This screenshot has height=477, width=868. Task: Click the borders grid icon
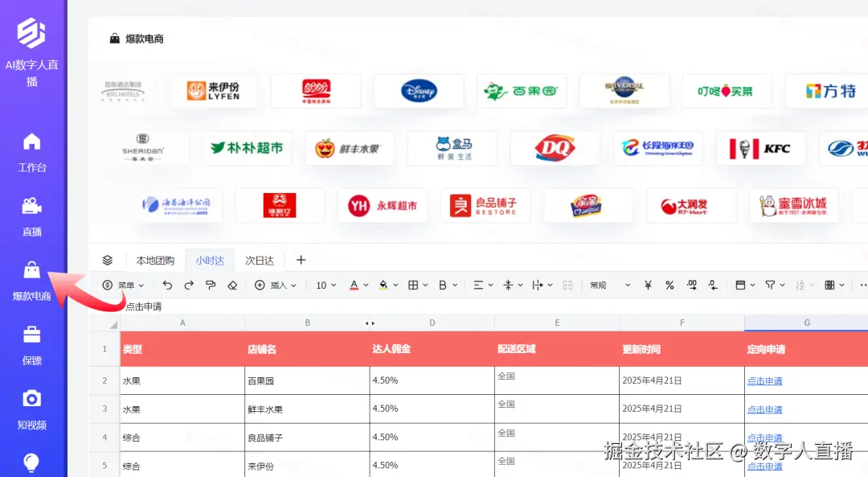pos(413,286)
